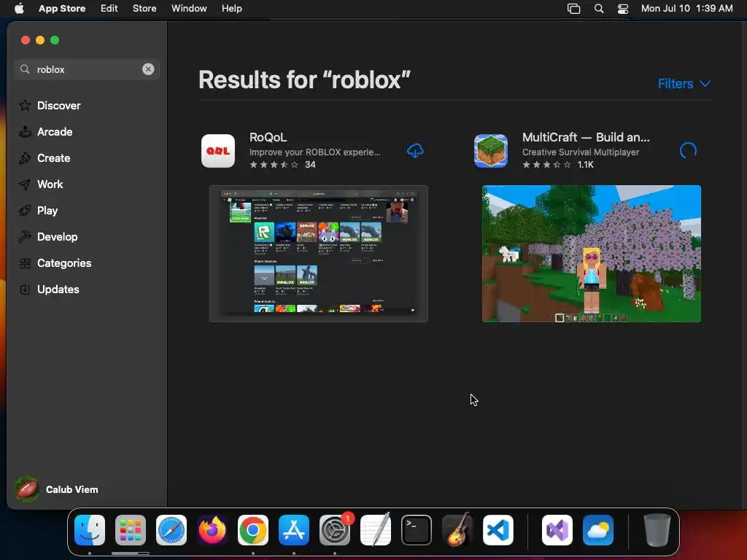Click the RoQoL 34 ratings stars
Image resolution: width=747 pixels, height=560 pixels.
coord(274,165)
